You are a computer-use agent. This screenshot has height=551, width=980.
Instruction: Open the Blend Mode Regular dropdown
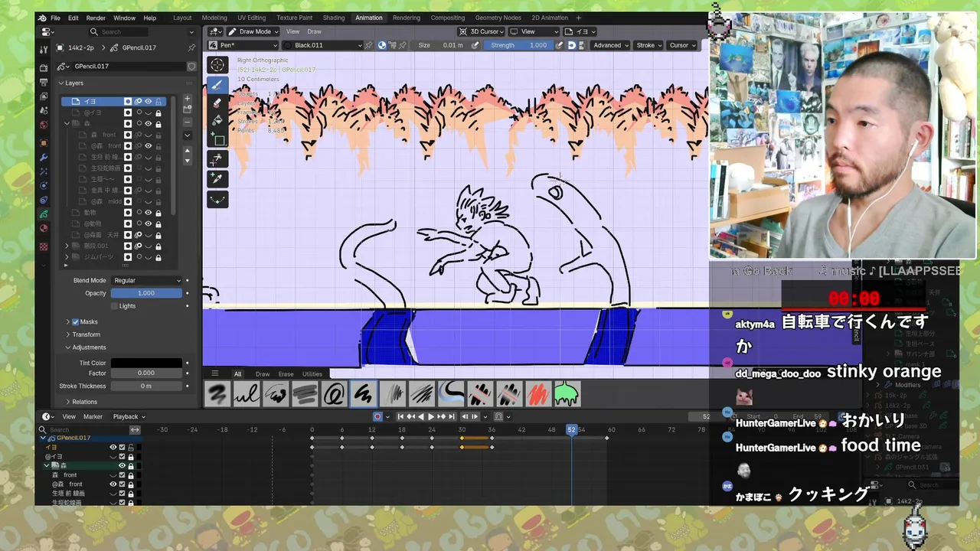coord(147,281)
